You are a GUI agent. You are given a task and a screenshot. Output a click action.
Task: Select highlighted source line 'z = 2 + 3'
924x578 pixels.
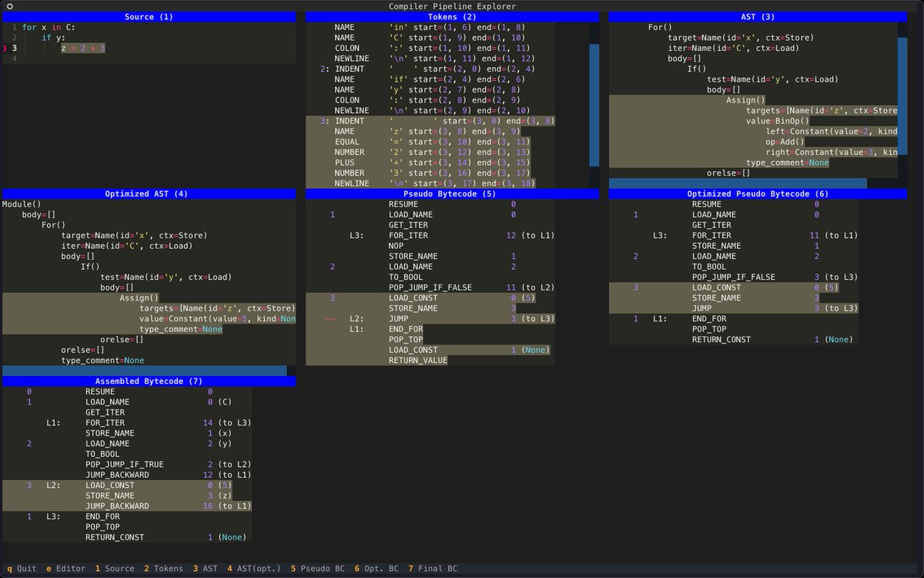click(83, 48)
